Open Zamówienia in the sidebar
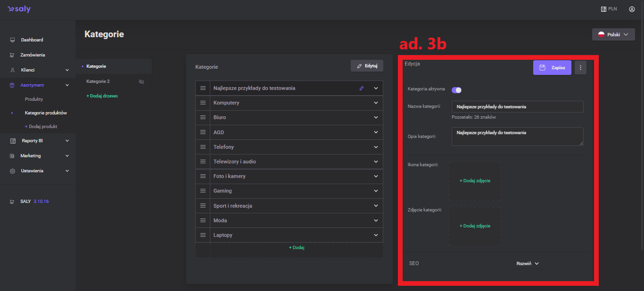The image size is (644, 291). [33, 55]
